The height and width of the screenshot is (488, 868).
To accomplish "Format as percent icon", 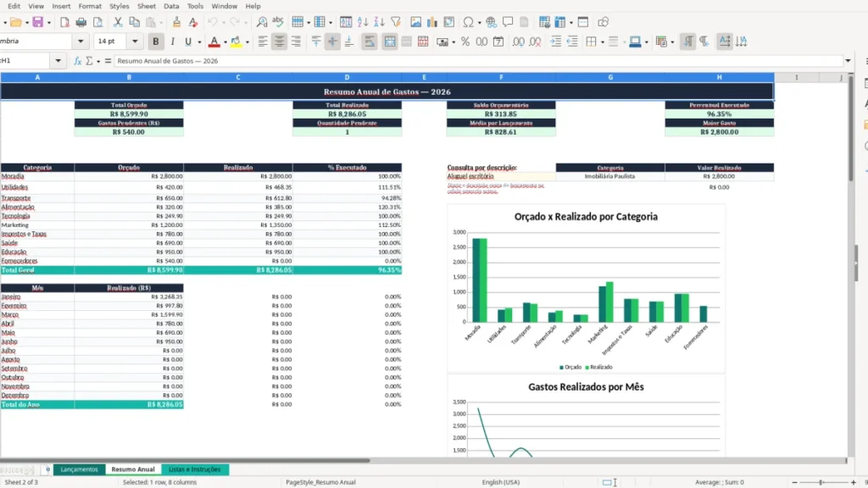I will [x=465, y=42].
